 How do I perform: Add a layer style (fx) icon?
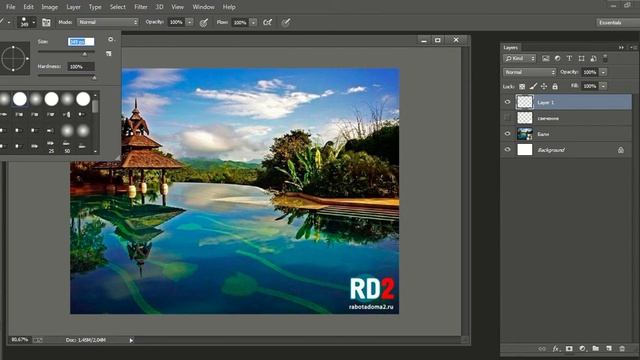pos(556,349)
